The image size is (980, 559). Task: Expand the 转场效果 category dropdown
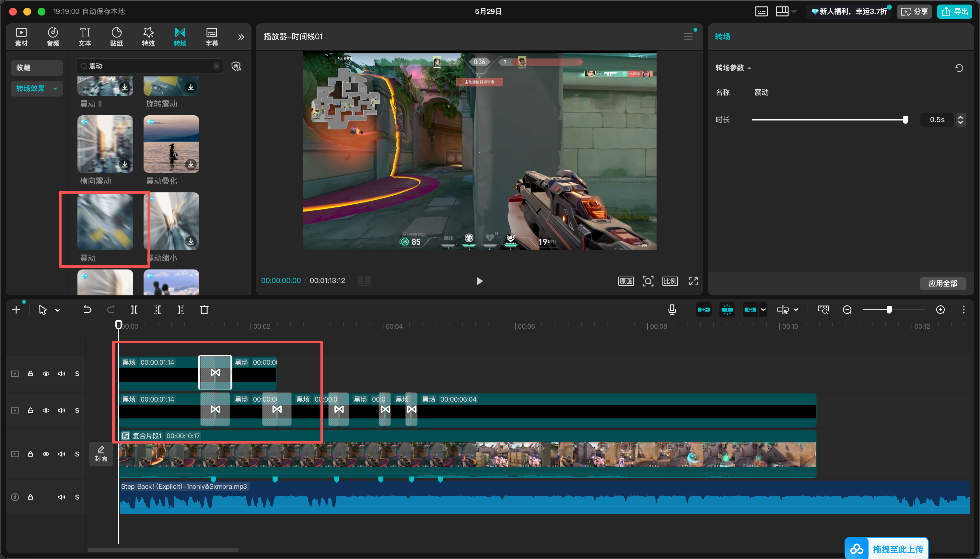click(55, 89)
